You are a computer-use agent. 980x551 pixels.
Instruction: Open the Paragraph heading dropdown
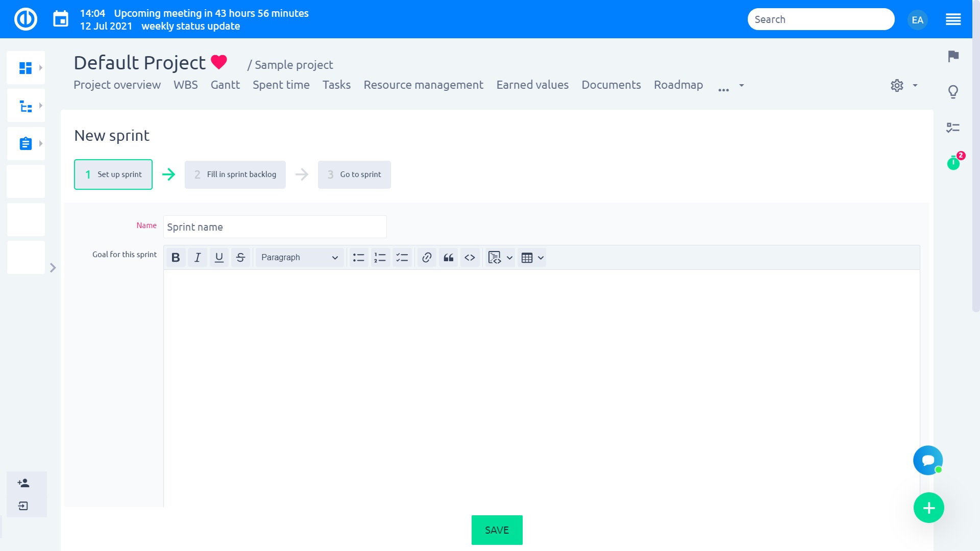coord(300,258)
